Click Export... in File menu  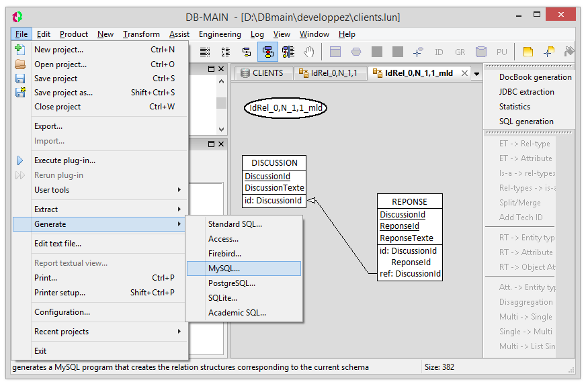pos(99,126)
